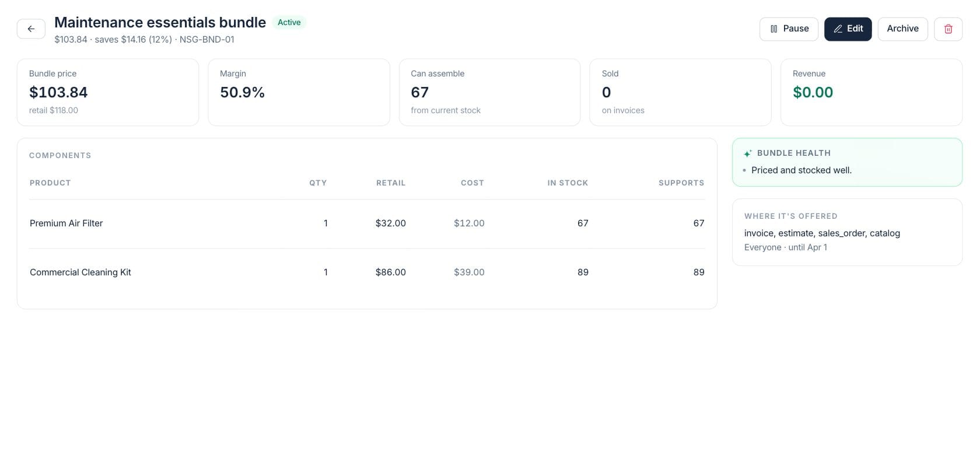
Task: Click the WHERE IT'S OFFERED heading
Action: (790, 216)
